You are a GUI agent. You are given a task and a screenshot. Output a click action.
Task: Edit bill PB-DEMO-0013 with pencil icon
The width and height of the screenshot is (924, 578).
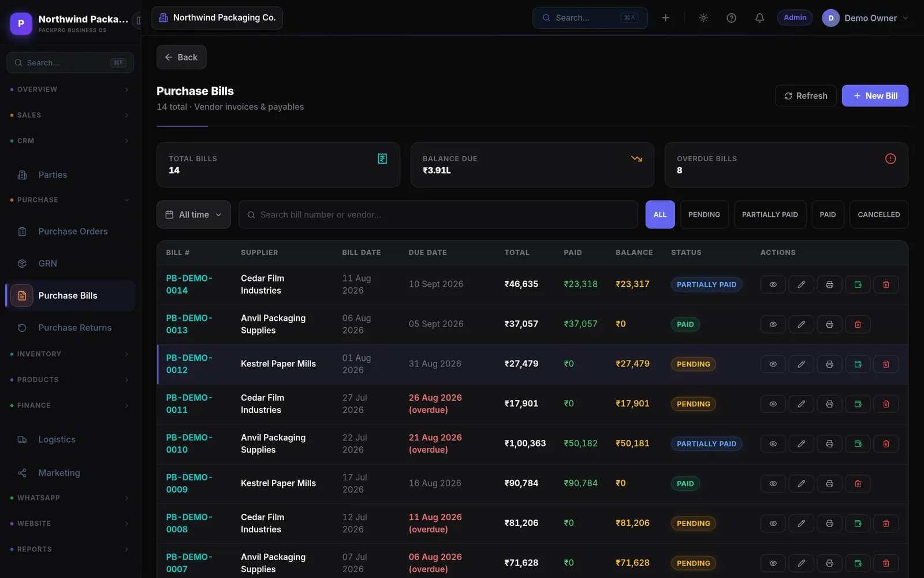coord(801,324)
